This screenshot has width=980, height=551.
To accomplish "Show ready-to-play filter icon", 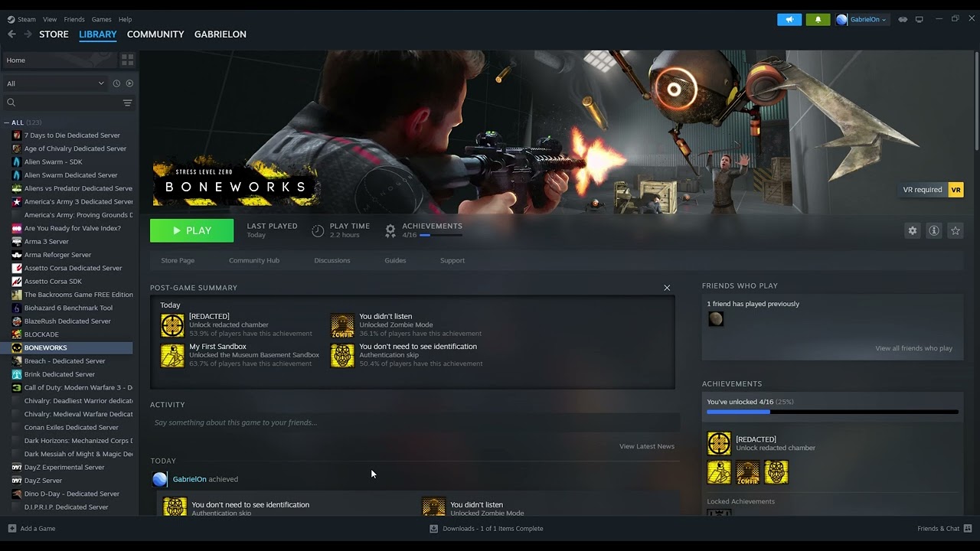I will tap(129, 83).
